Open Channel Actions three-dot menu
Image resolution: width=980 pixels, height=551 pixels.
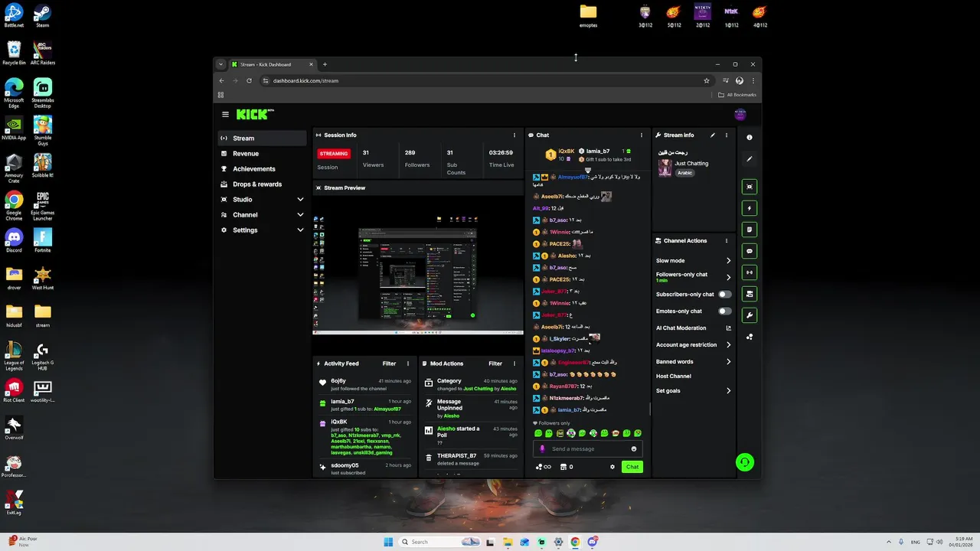tap(727, 240)
